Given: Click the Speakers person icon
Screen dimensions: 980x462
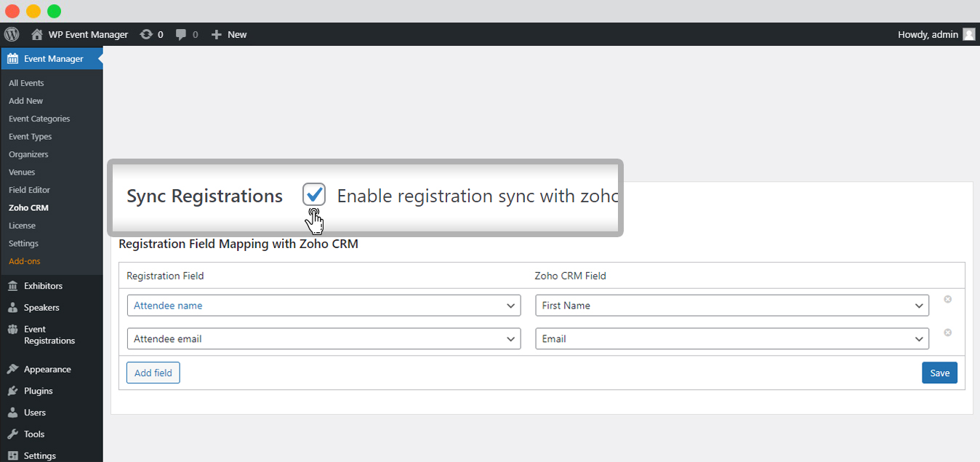Looking at the screenshot, I should [13, 307].
